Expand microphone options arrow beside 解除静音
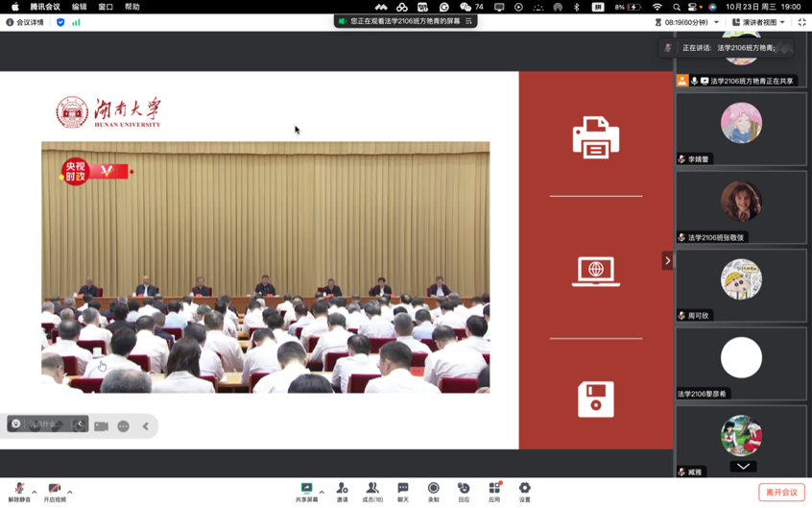Viewport: 812px width, 508px height. coord(35,492)
